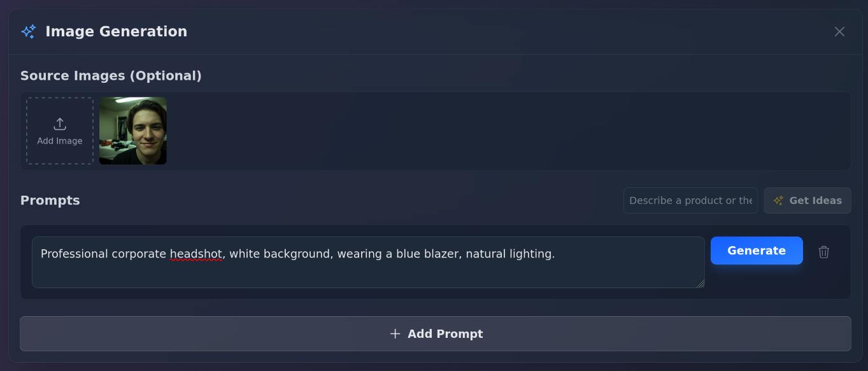Click the empty second line of prompt textarea

[x=318, y=274]
